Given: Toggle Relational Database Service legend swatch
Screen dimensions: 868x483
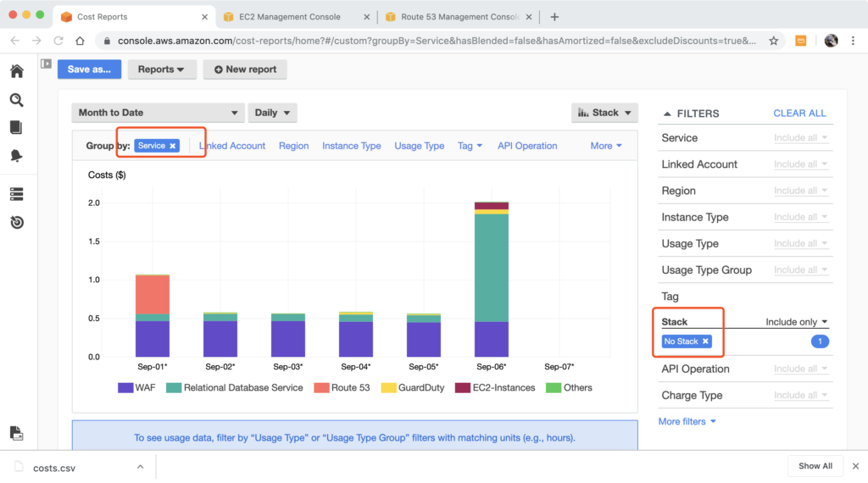Looking at the screenshot, I should tap(174, 388).
